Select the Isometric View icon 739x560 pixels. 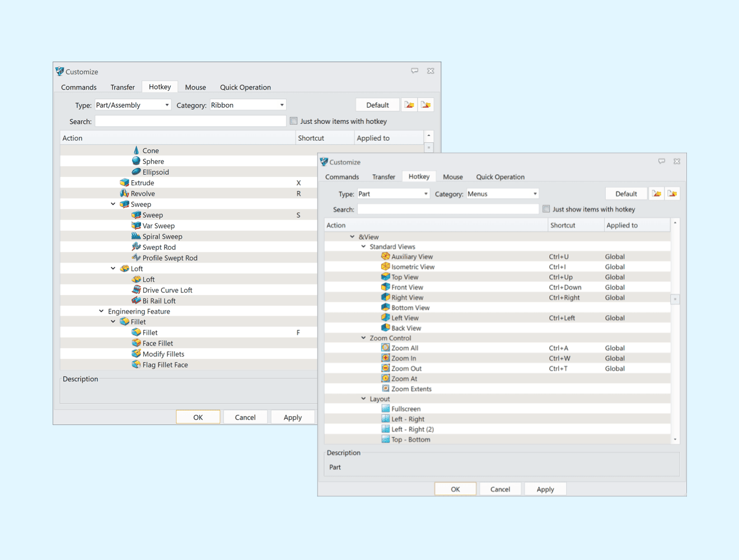click(385, 267)
